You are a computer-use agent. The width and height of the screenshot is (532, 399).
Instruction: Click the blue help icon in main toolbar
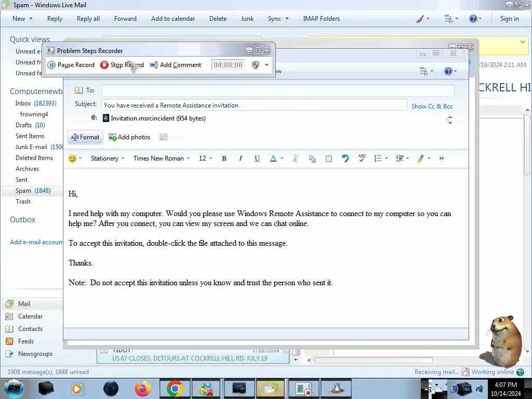(x=473, y=19)
